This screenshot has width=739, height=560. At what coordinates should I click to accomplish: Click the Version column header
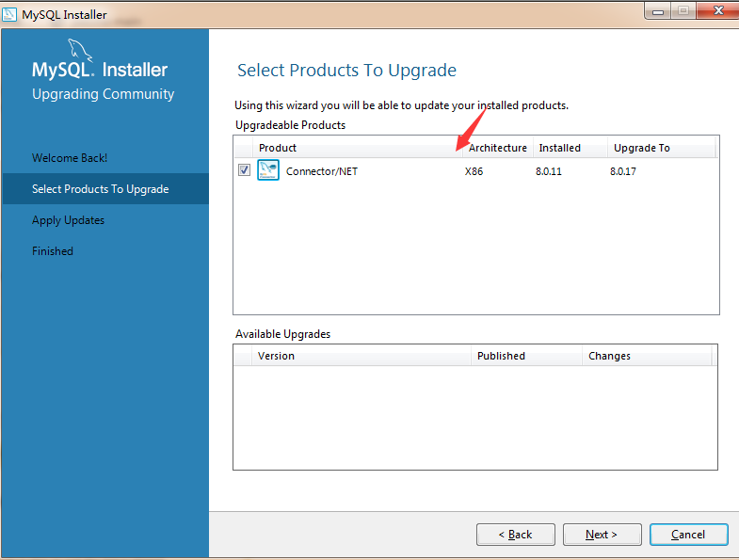point(276,356)
